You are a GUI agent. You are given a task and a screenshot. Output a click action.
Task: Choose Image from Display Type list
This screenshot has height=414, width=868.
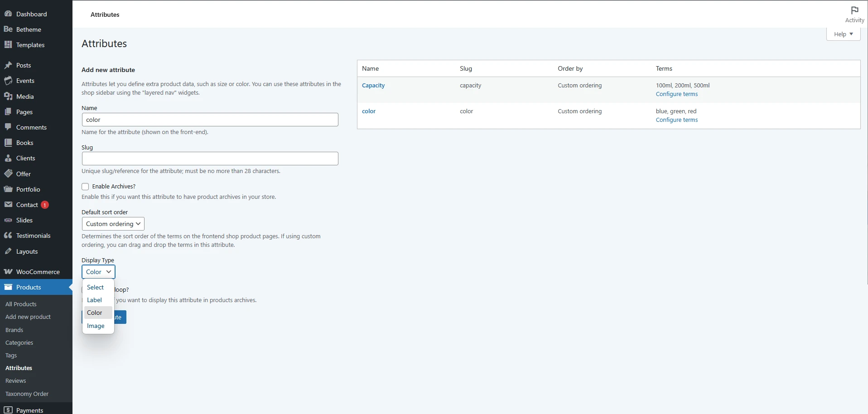96,326
